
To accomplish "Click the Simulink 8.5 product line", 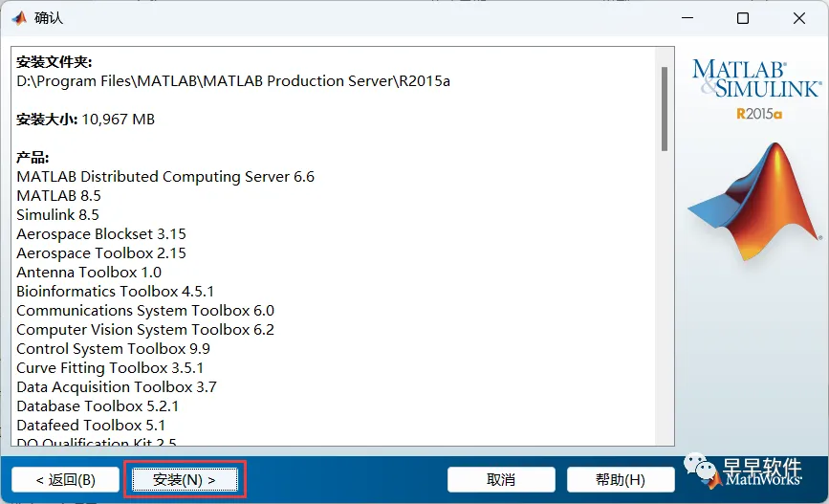I will coord(57,215).
